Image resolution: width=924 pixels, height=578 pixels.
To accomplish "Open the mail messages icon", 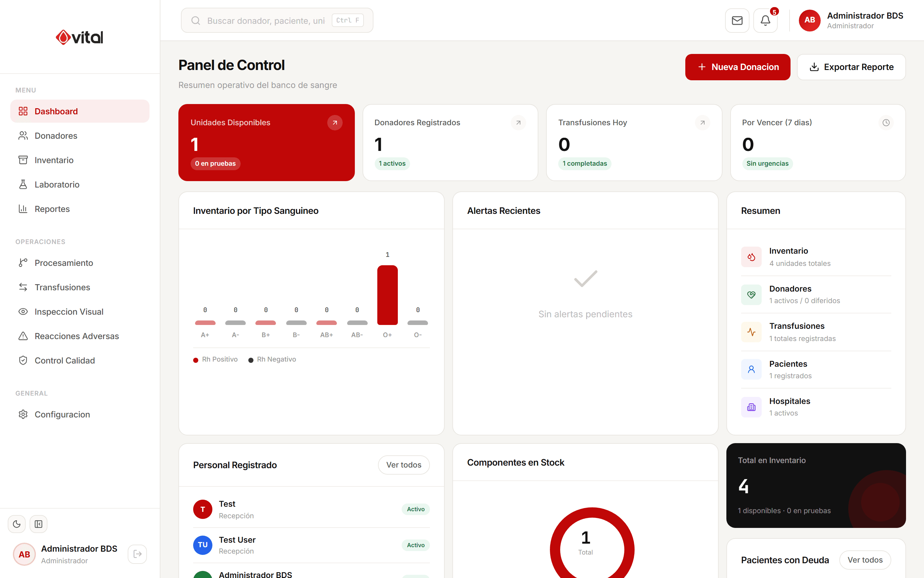I will coord(737,21).
